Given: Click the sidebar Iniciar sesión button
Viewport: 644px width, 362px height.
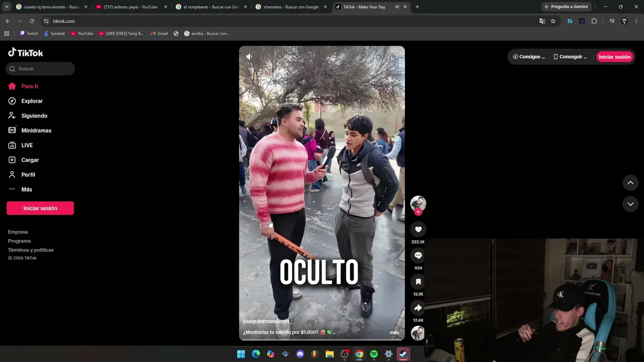Looking at the screenshot, I should click(x=40, y=208).
